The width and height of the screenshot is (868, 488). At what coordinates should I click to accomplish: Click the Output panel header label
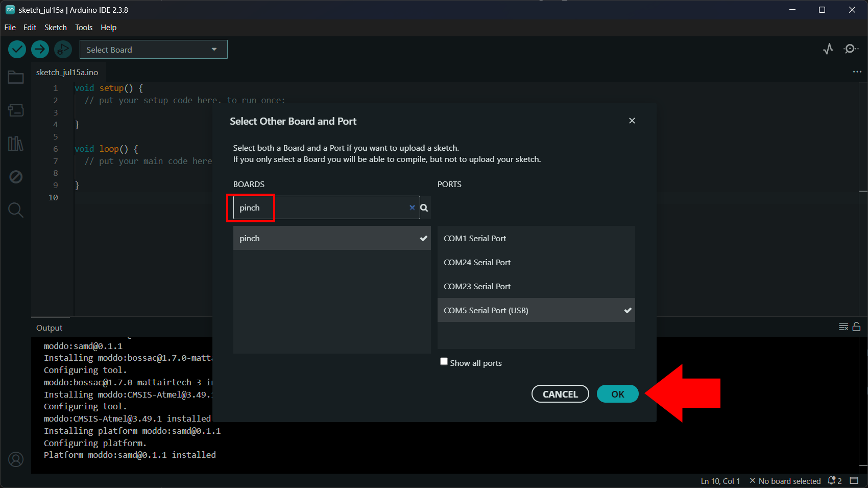[50, 328]
